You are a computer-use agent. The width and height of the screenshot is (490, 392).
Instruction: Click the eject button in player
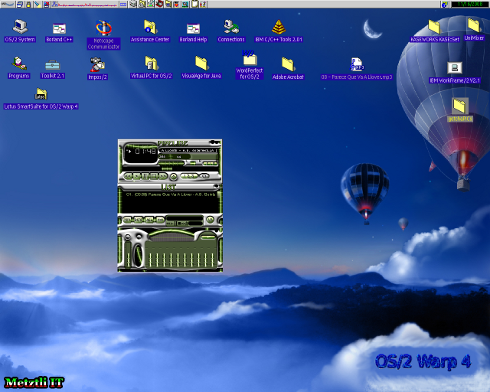[x=173, y=176]
